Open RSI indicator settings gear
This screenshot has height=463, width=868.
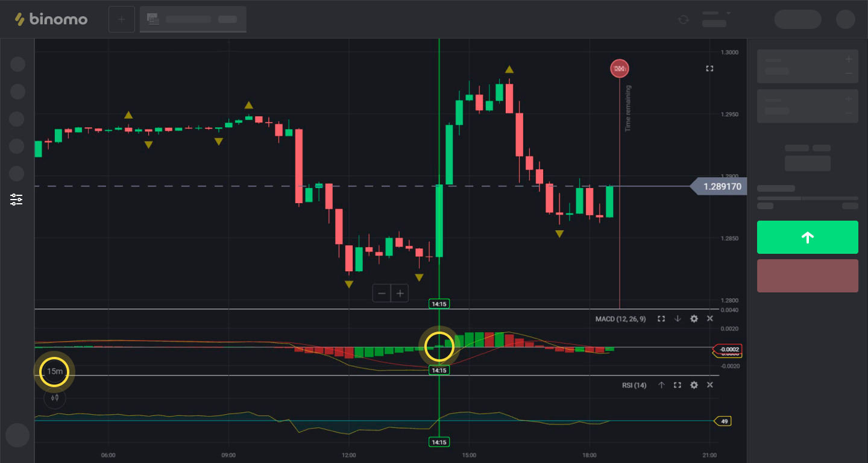694,385
